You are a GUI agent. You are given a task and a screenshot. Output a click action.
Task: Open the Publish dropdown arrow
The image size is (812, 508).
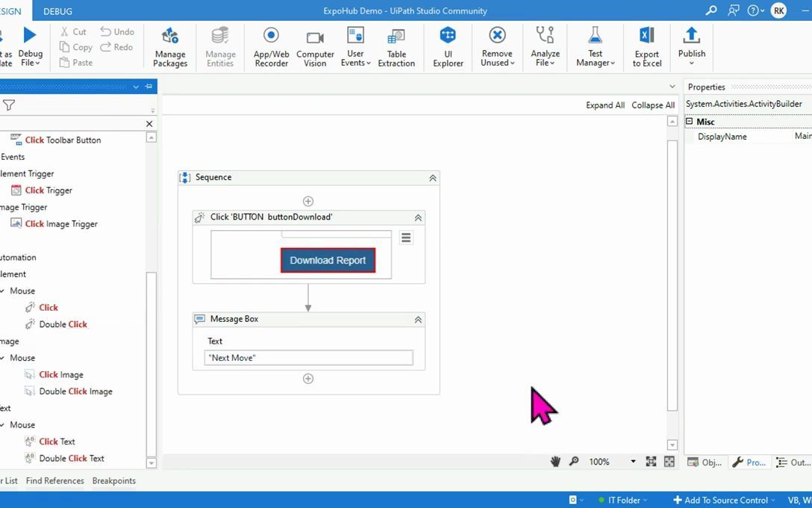coord(691,63)
